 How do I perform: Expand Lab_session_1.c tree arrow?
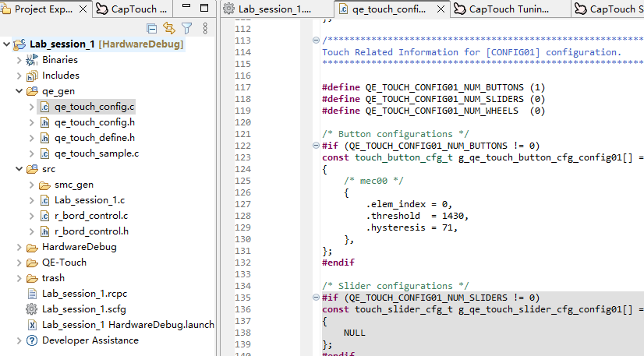click(32, 200)
